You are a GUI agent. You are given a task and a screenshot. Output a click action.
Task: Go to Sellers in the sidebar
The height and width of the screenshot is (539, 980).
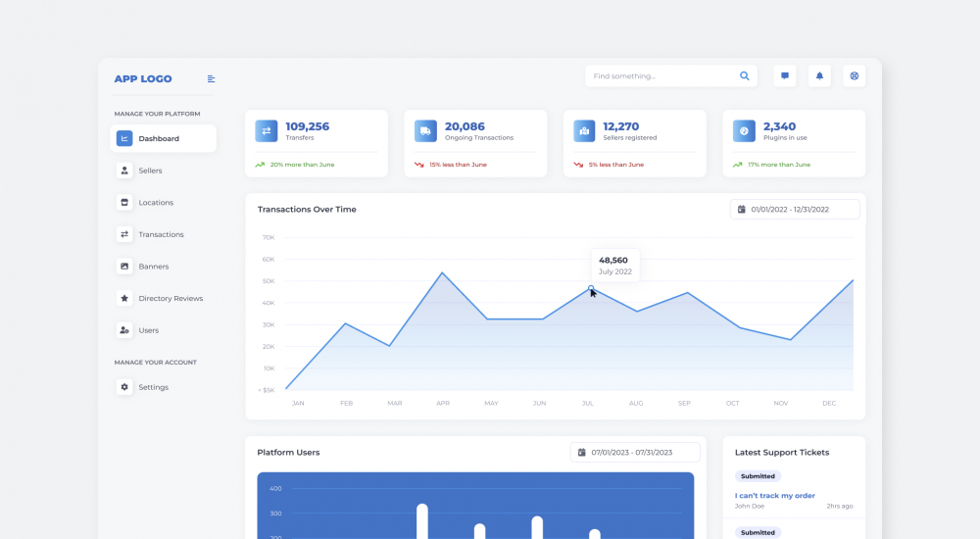[150, 171]
